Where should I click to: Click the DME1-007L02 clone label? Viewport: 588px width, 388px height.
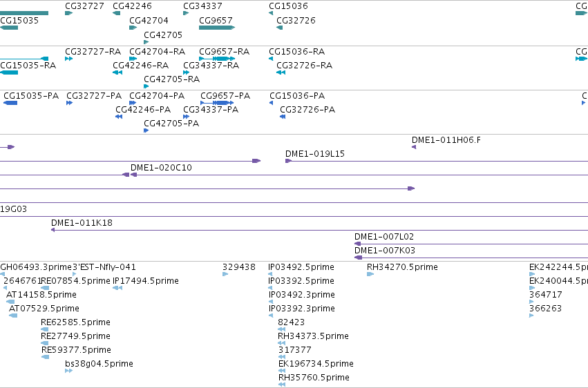pos(384,236)
